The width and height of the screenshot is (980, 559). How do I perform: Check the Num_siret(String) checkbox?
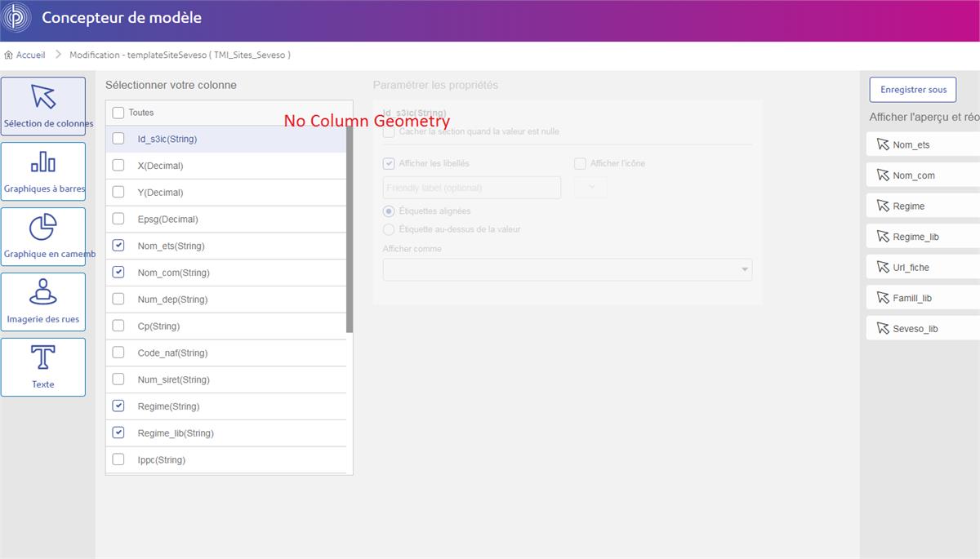[x=118, y=379]
